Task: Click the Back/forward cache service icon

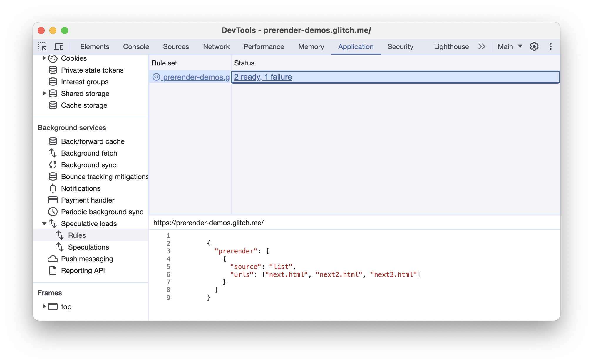Action: (52, 141)
